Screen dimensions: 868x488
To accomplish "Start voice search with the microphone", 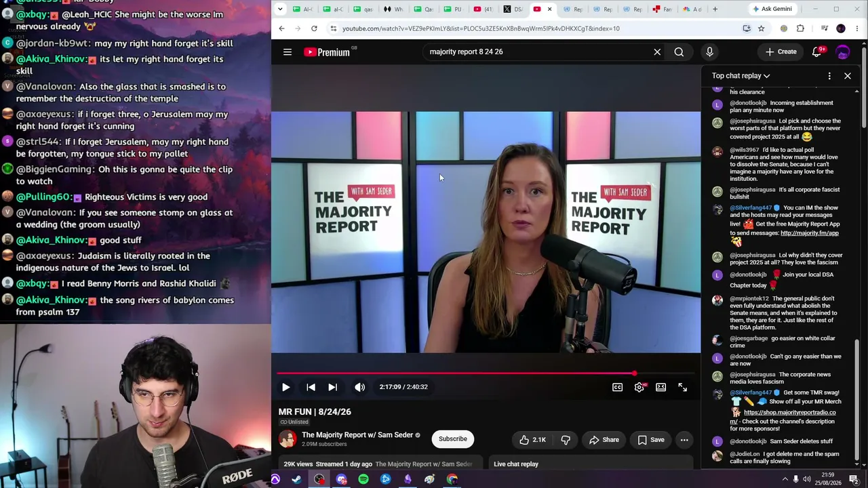I will (x=709, y=52).
